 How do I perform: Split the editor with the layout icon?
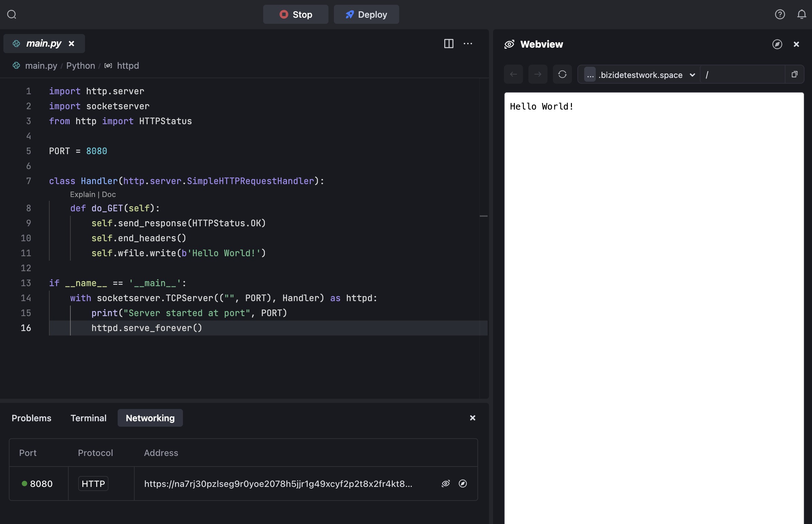click(449, 44)
